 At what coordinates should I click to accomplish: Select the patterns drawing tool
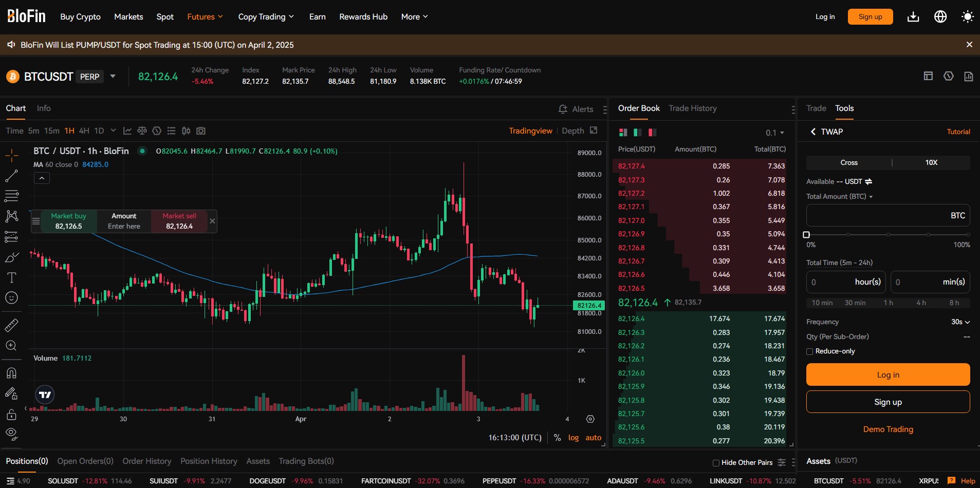[11, 216]
